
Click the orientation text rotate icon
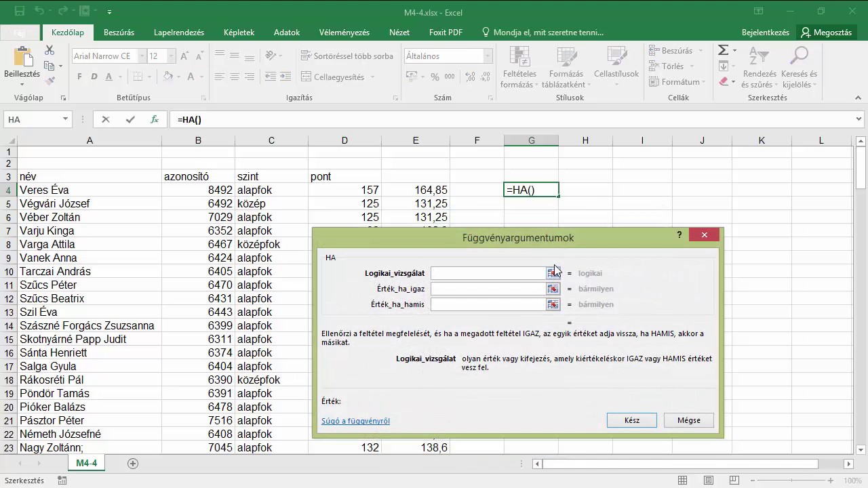pyautogui.click(x=271, y=56)
